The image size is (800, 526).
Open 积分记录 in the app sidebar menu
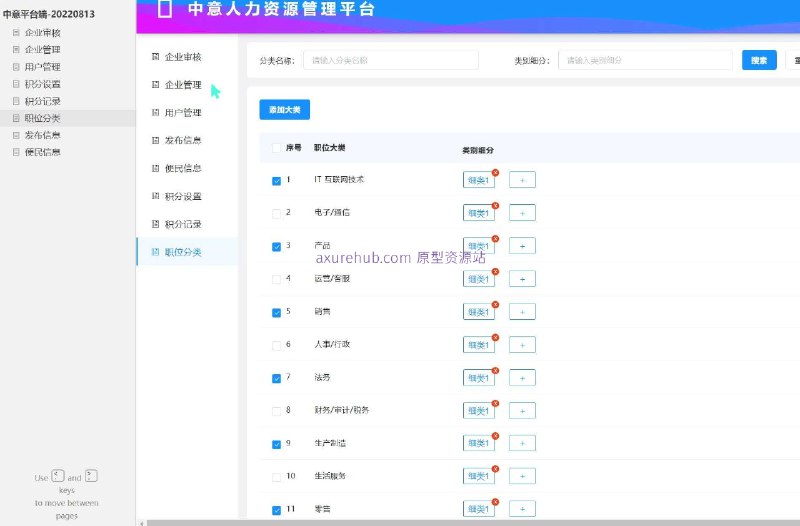187,224
